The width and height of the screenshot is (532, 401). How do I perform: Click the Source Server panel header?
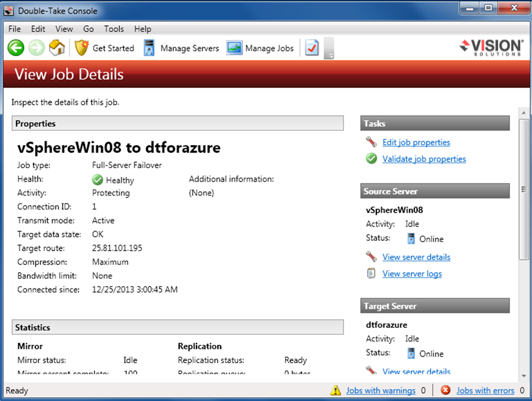435,191
